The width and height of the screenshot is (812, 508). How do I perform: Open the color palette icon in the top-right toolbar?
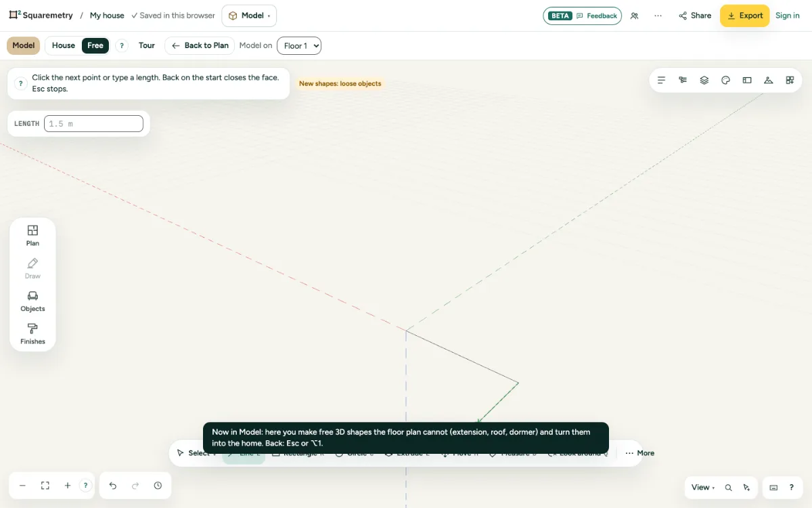(x=726, y=80)
